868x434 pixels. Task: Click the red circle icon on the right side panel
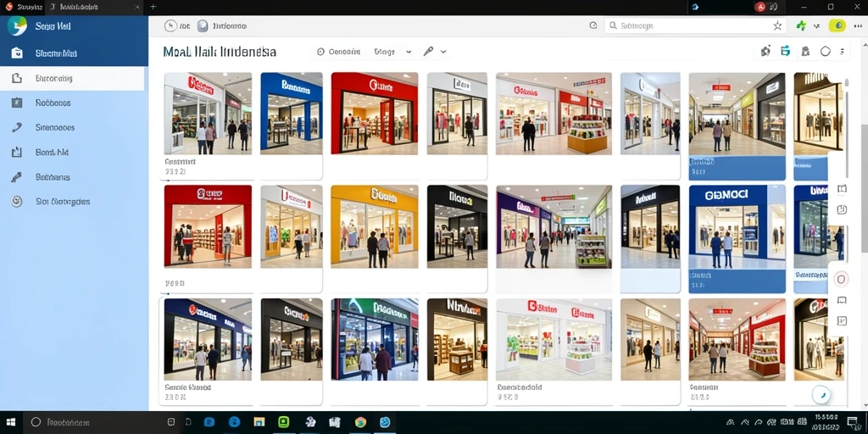point(841,279)
